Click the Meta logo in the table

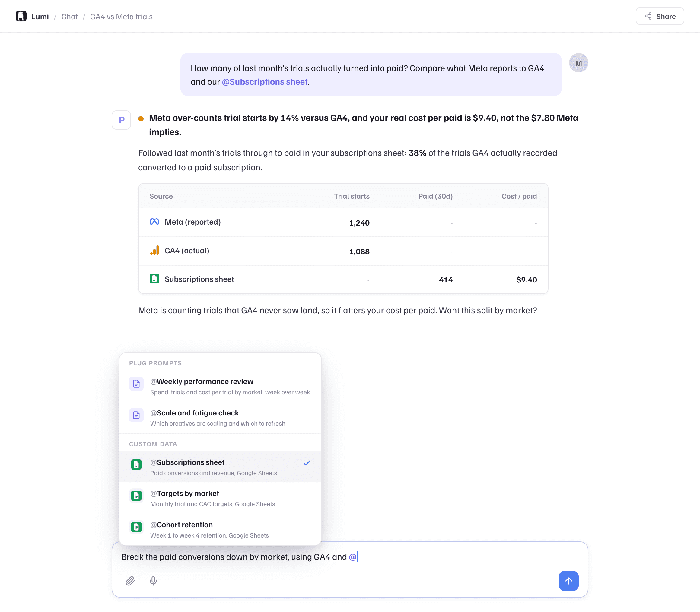click(154, 222)
